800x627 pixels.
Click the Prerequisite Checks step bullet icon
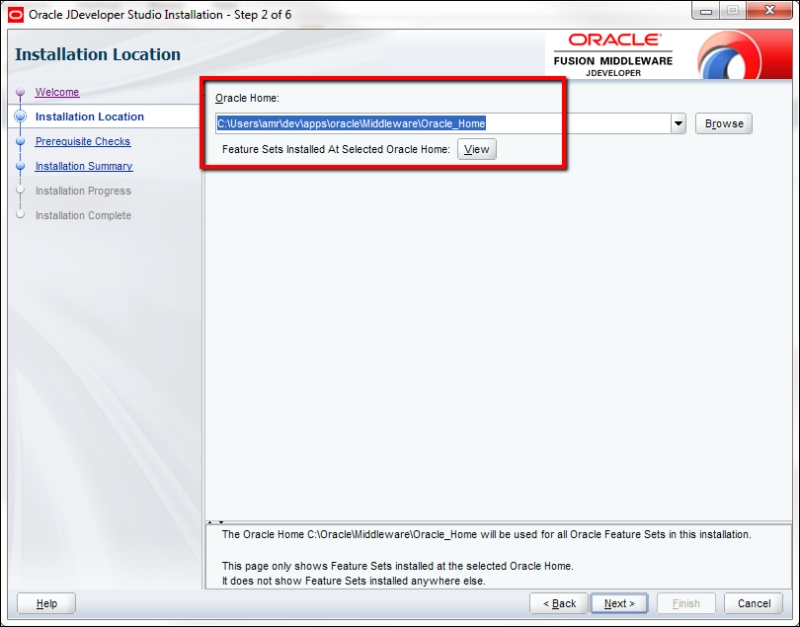coord(20,141)
